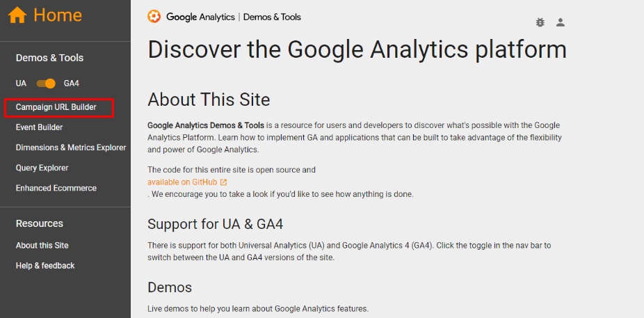Screen dimensions: 644x318
Task: Go to Dimensions & Metrics Explorer
Action: pyautogui.click(x=71, y=148)
